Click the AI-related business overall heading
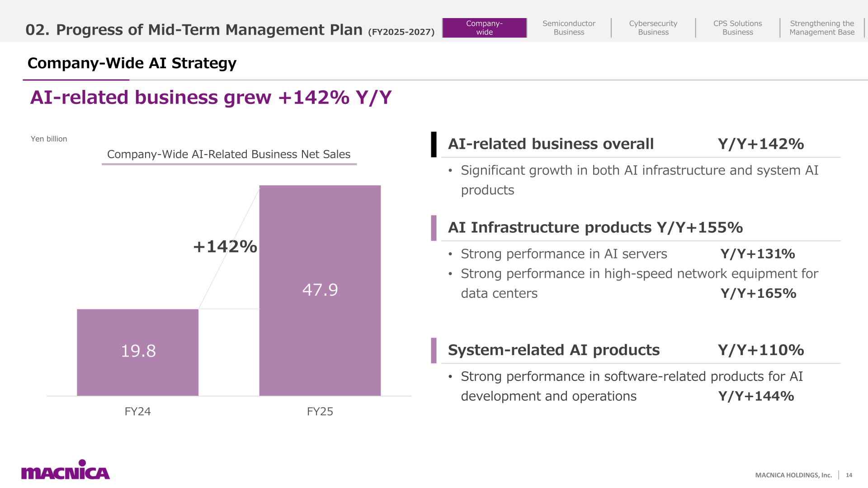Screen dimensions: 868x488 pyautogui.click(x=551, y=144)
